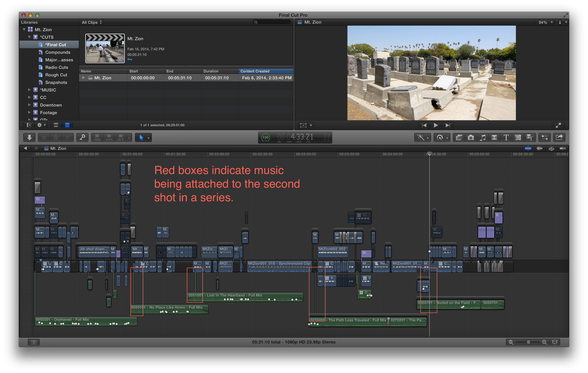This screenshot has height=373, width=588.
Task: Select the *Final Cut collection
Action: coord(49,45)
